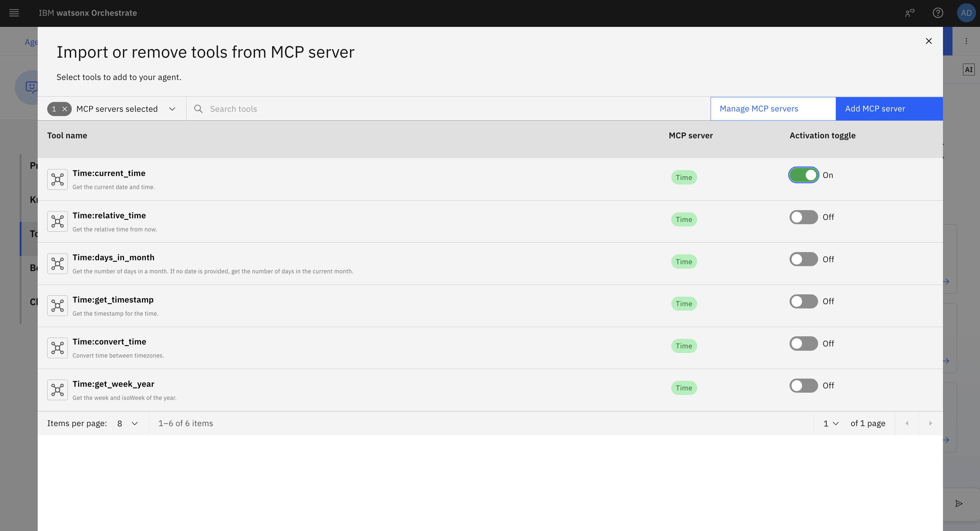Viewport: 980px width, 531px height.
Task: Expand the MCP servers selected dropdown
Action: [172, 109]
